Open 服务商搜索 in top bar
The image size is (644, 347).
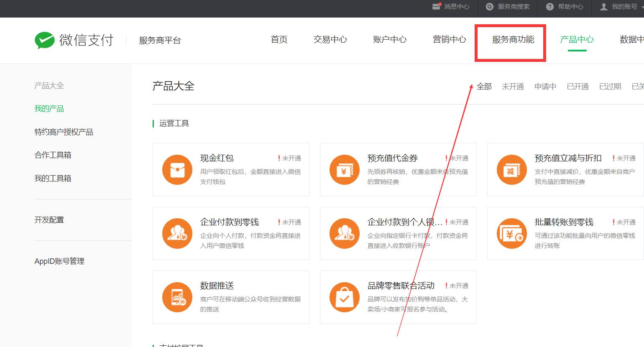click(x=514, y=7)
